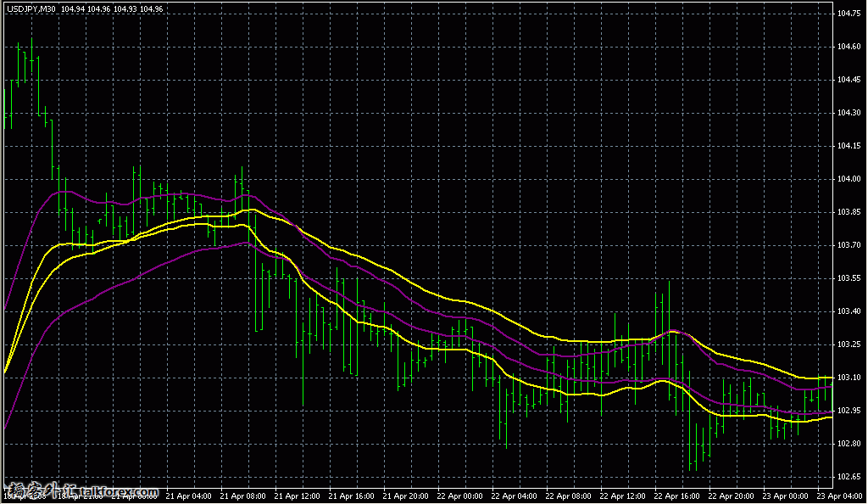Click the 104.45 price axis label
The width and height of the screenshot is (868, 504).
point(849,80)
